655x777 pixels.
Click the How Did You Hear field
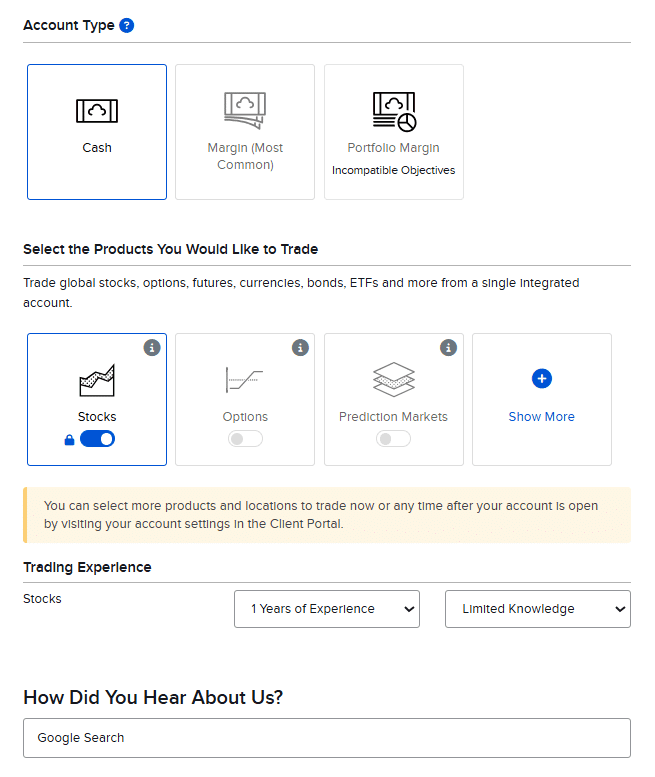[x=327, y=738]
